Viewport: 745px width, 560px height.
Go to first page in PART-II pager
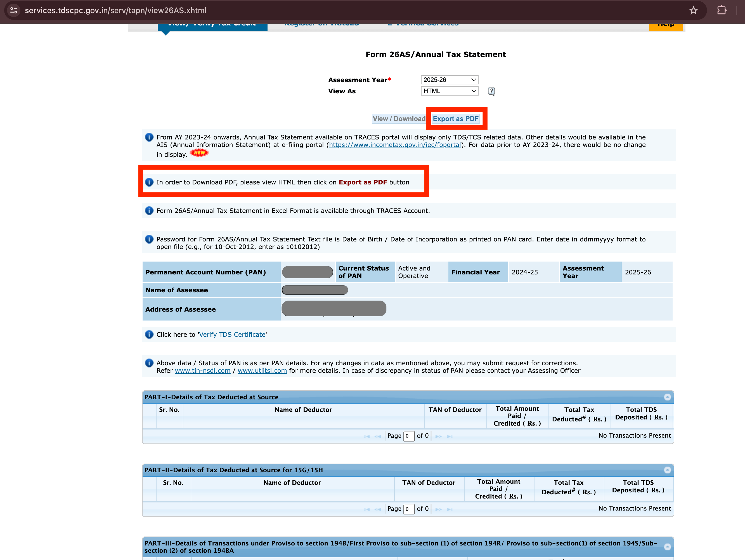tap(367, 509)
